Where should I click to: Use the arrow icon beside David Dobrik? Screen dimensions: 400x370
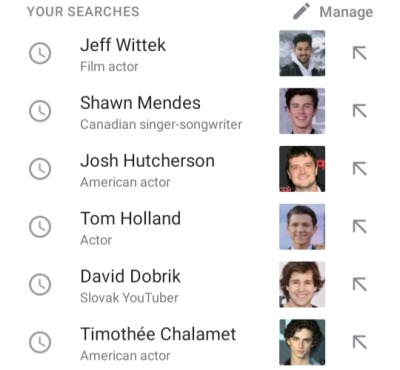[360, 284]
